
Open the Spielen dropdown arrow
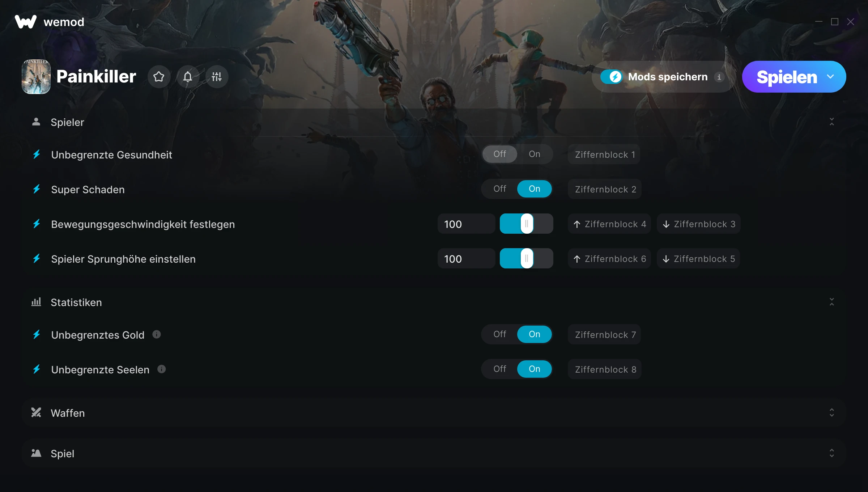point(830,77)
